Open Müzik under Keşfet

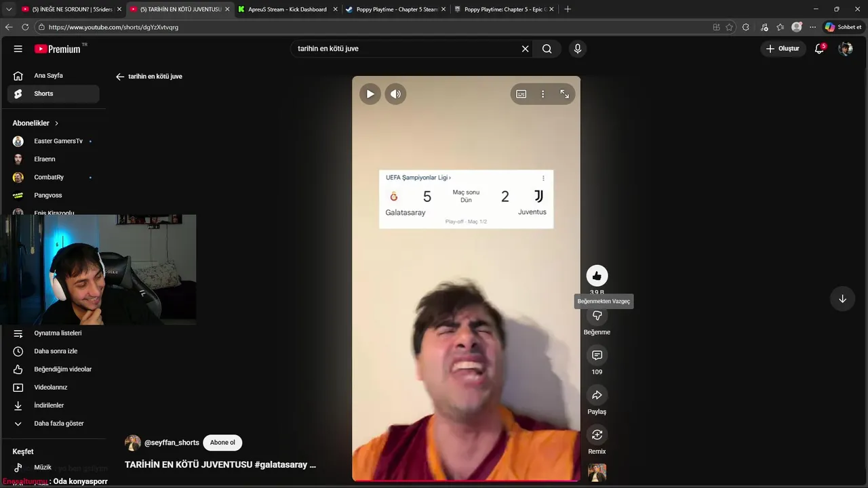[54, 468]
